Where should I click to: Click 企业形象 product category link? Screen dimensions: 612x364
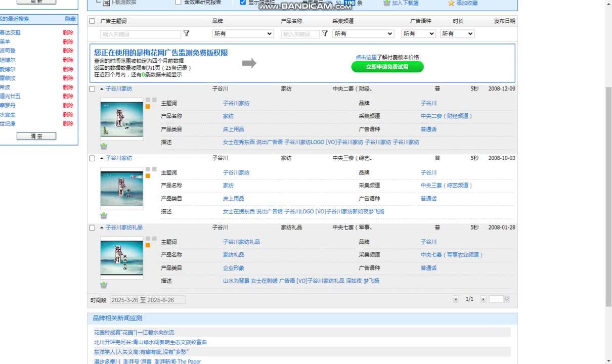tap(234, 268)
